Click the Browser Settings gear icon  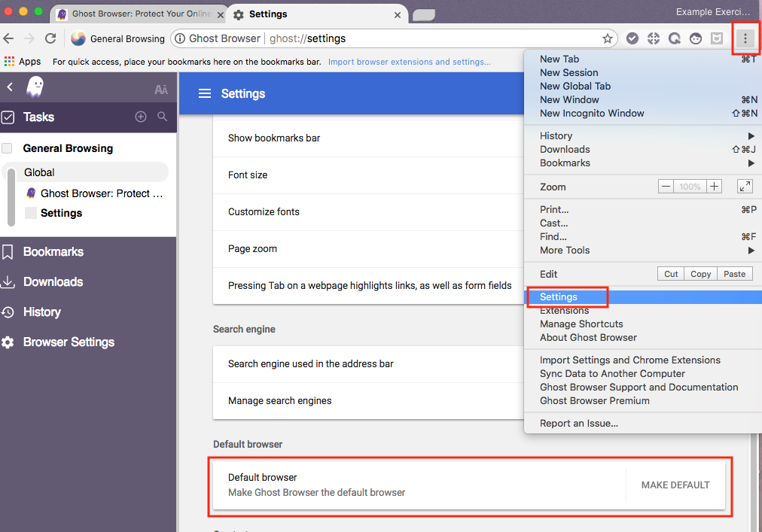tap(8, 342)
